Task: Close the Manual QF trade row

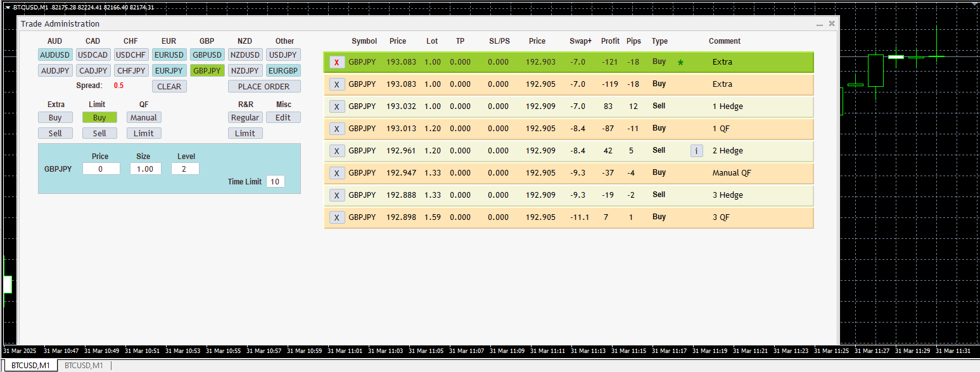Action: [336, 173]
